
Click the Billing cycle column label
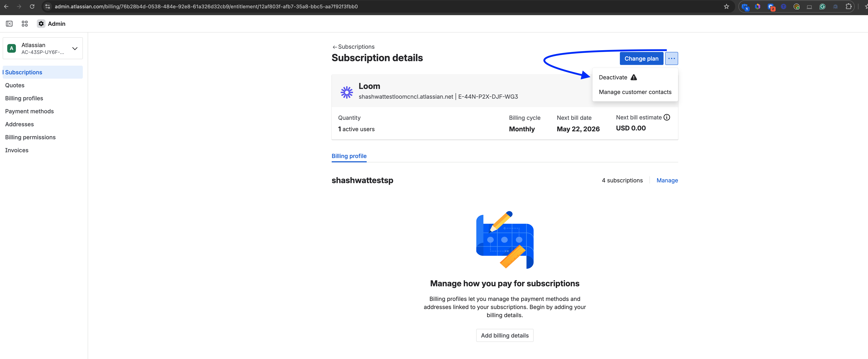(x=524, y=118)
